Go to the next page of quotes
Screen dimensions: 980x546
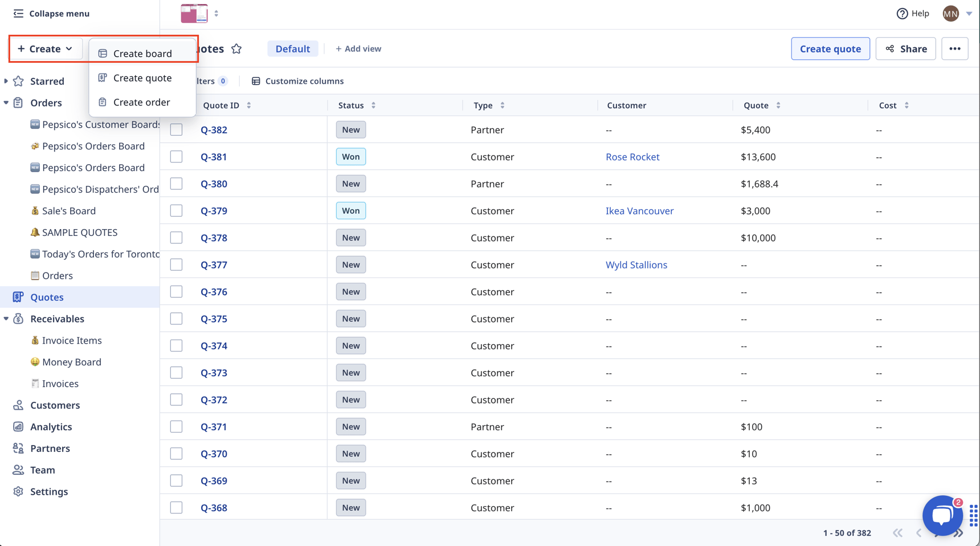click(938, 533)
